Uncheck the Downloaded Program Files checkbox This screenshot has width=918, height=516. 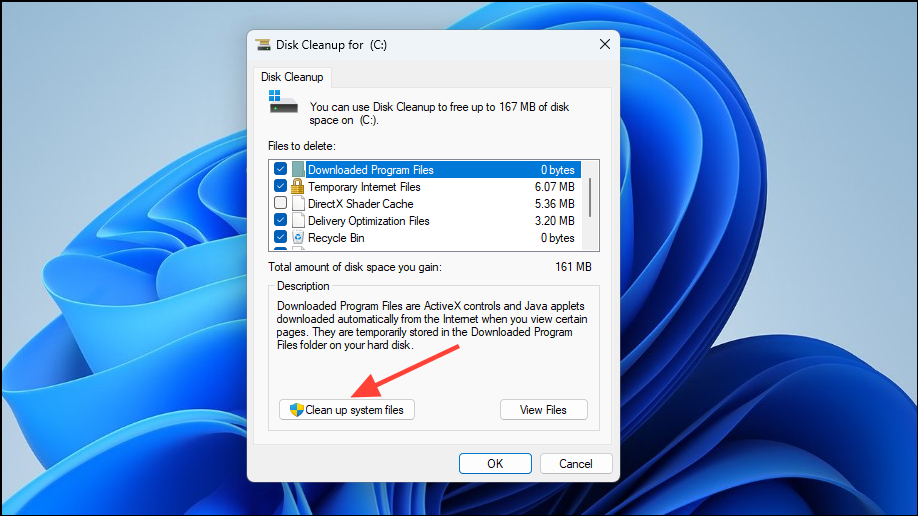click(280, 169)
